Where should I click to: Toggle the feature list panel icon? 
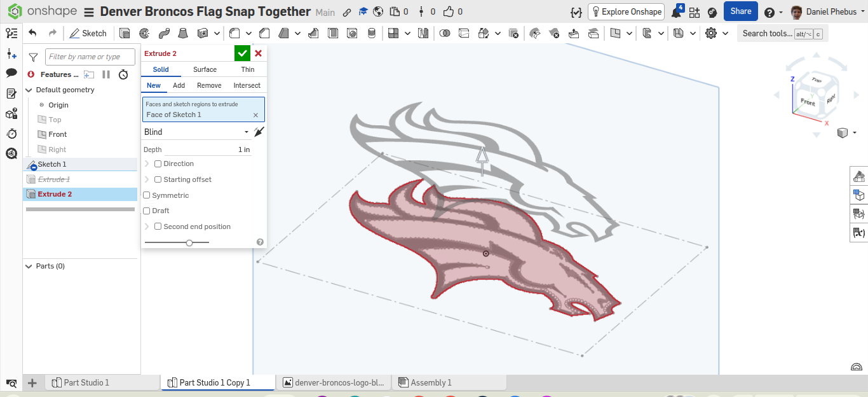(x=11, y=33)
